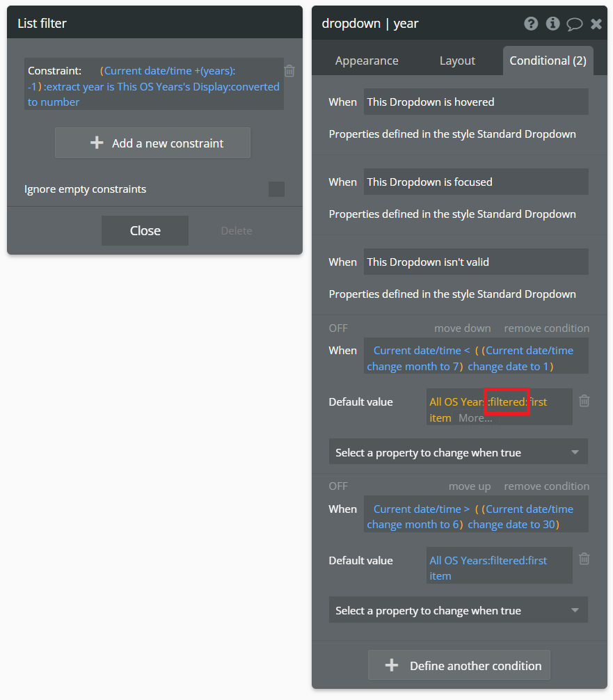Image resolution: width=613 pixels, height=700 pixels.
Task: Remove the second condition via its link
Action: pyautogui.click(x=546, y=486)
